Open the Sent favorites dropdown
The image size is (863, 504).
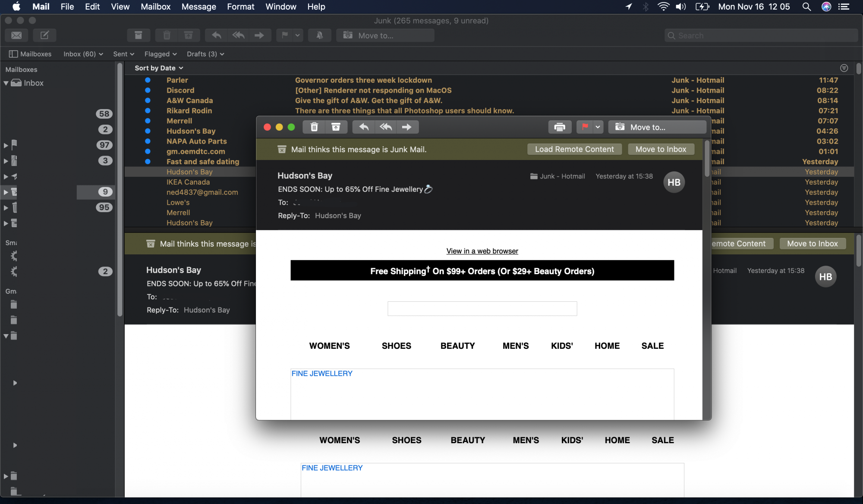[124, 54]
